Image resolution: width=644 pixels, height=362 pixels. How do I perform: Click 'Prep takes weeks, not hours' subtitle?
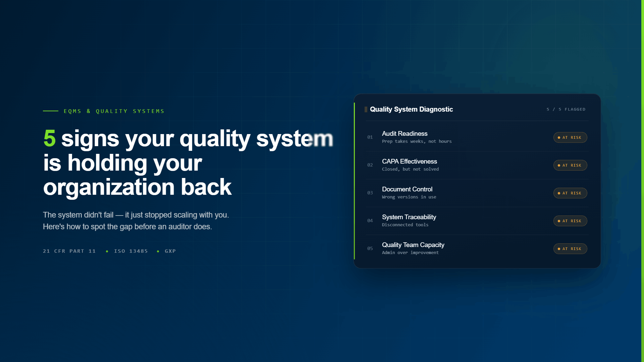[x=417, y=141]
